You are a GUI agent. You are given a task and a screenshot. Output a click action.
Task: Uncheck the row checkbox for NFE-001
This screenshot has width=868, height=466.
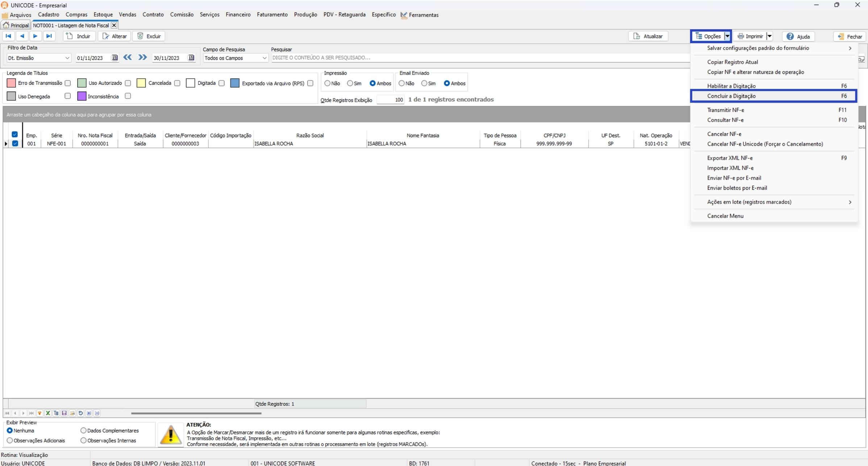(x=15, y=143)
